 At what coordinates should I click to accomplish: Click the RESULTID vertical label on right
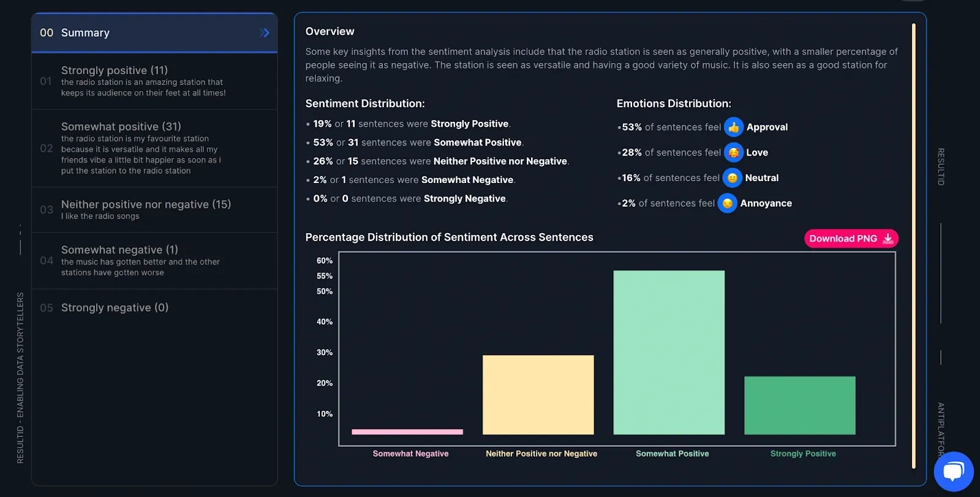coord(941,166)
